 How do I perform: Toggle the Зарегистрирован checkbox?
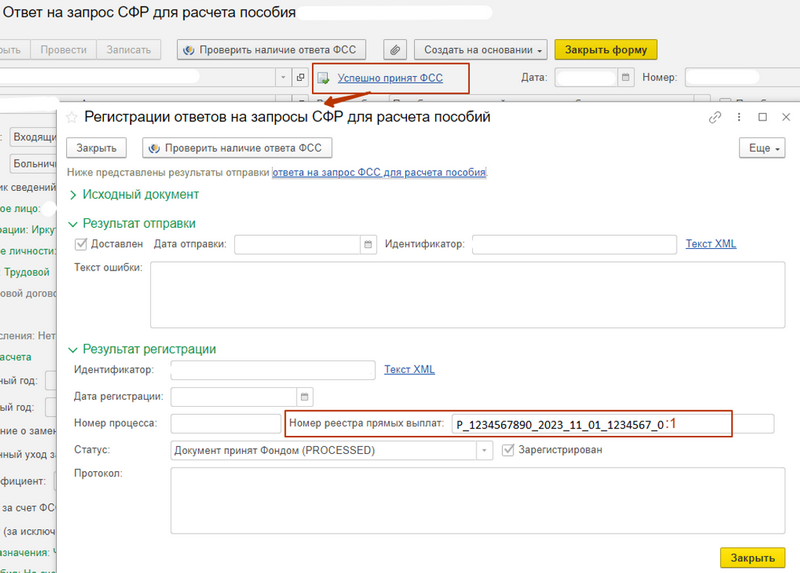coord(508,450)
